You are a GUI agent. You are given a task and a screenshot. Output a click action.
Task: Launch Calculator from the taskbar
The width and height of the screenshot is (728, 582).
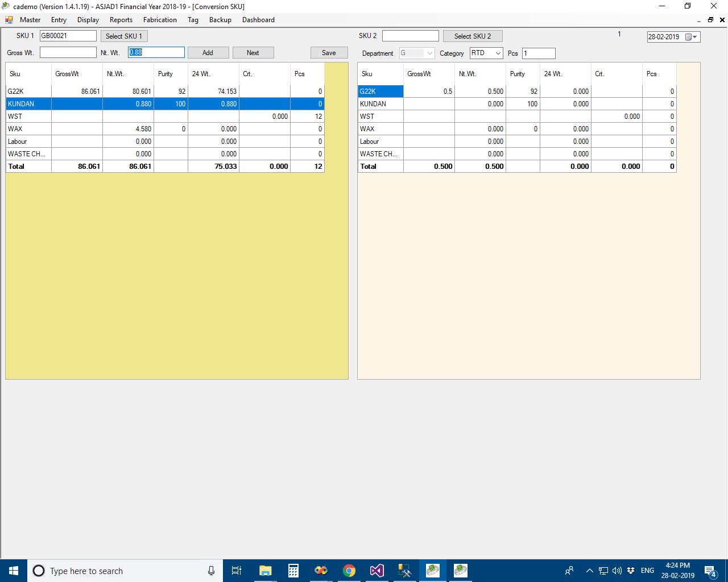pos(293,571)
